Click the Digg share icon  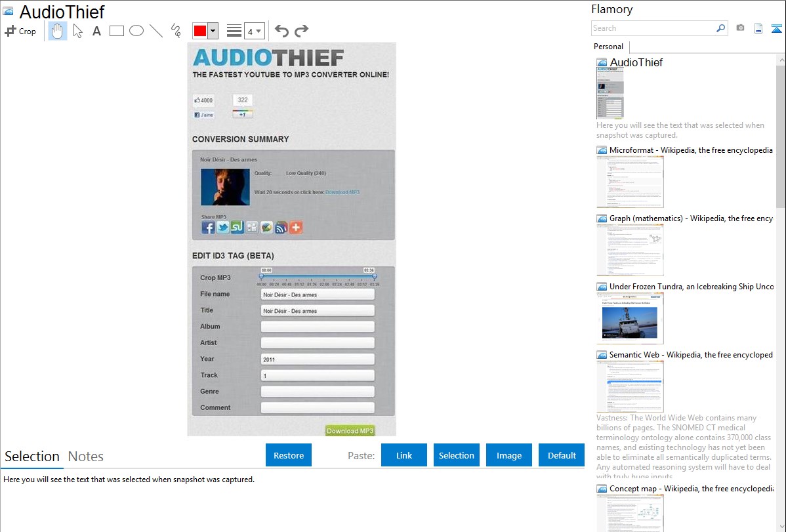pyautogui.click(x=252, y=228)
